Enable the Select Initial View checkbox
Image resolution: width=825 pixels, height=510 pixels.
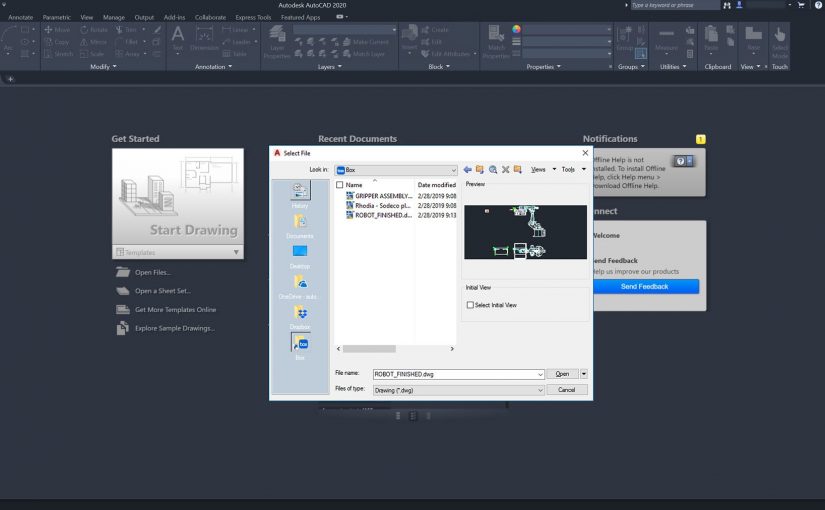tap(470, 305)
